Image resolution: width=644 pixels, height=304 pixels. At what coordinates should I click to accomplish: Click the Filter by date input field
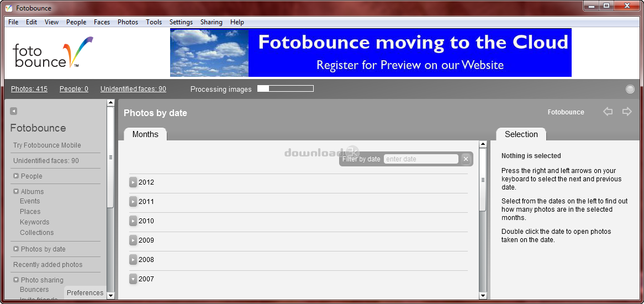click(x=421, y=159)
